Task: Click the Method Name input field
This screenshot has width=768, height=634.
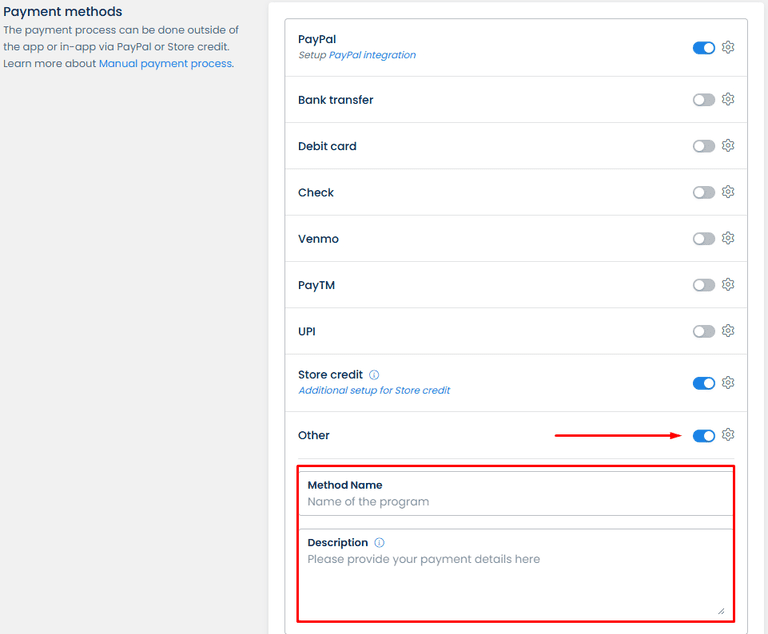Action: pyautogui.click(x=515, y=502)
